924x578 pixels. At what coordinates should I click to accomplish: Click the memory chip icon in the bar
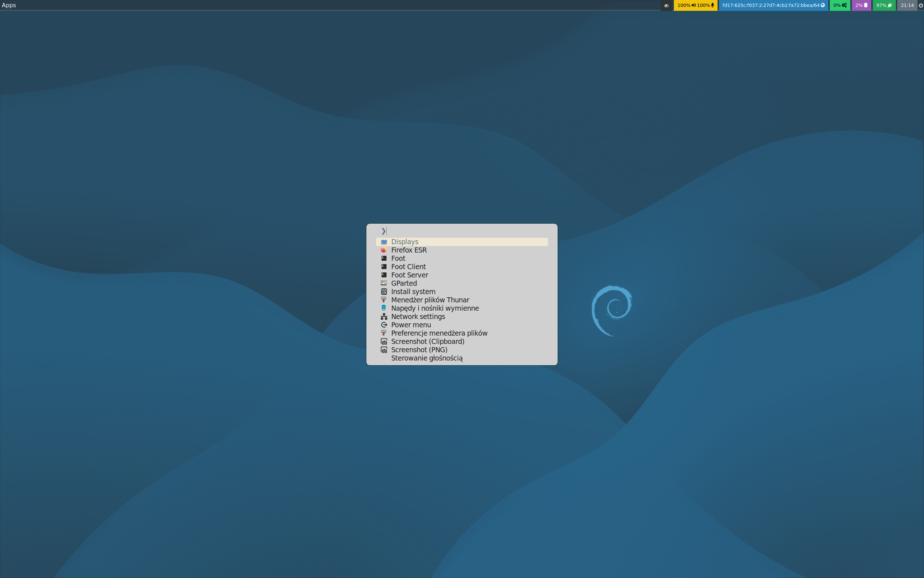click(866, 5)
